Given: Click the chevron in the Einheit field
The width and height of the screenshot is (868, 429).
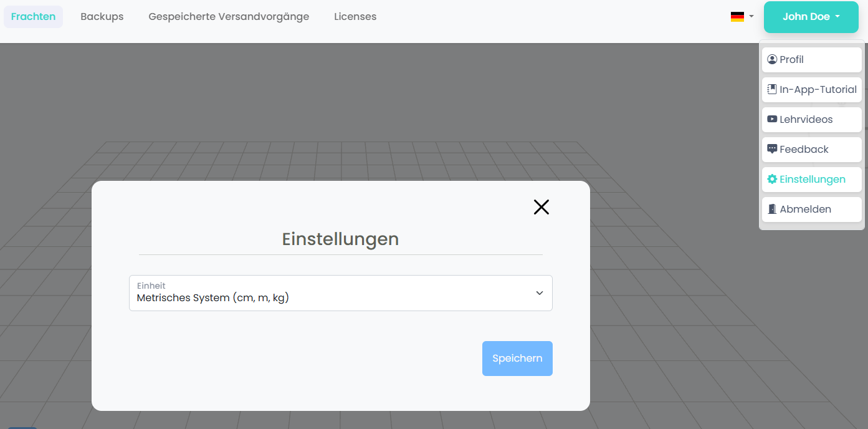Looking at the screenshot, I should (540, 293).
